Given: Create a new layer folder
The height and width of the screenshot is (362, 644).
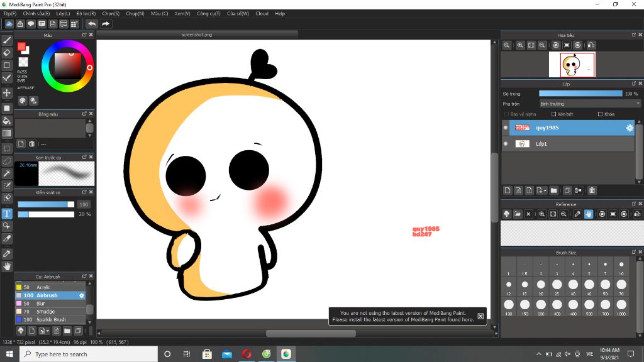Looking at the screenshot, I should [x=553, y=190].
